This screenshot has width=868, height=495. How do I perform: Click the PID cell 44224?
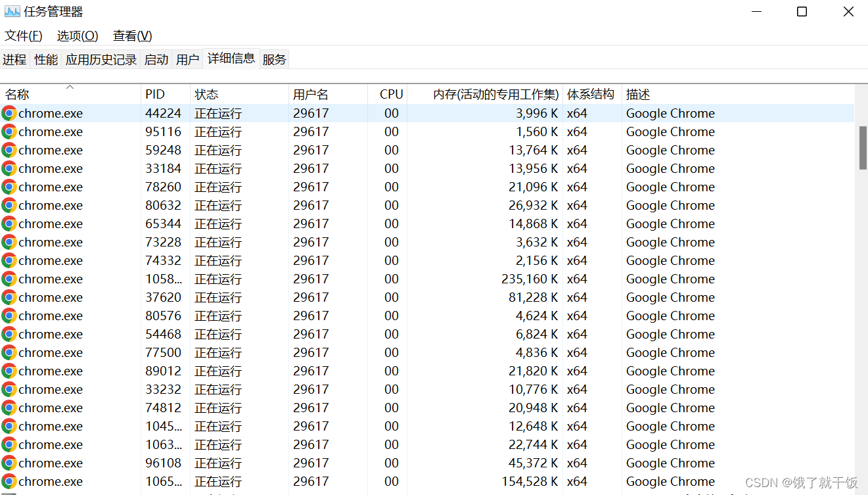click(x=163, y=113)
